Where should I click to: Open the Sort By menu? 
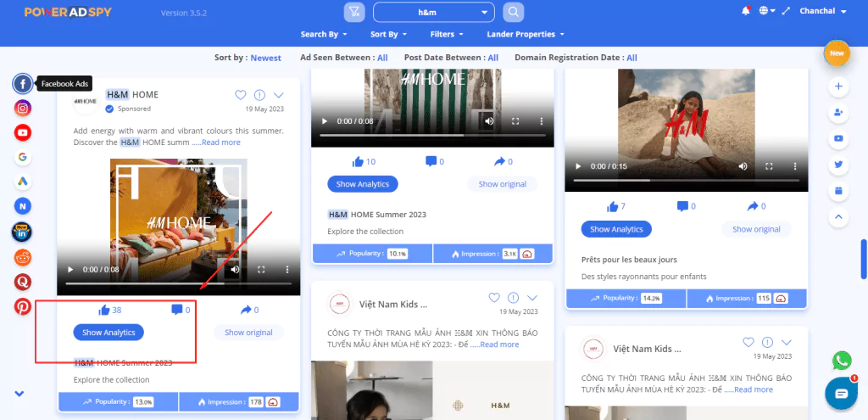(388, 34)
